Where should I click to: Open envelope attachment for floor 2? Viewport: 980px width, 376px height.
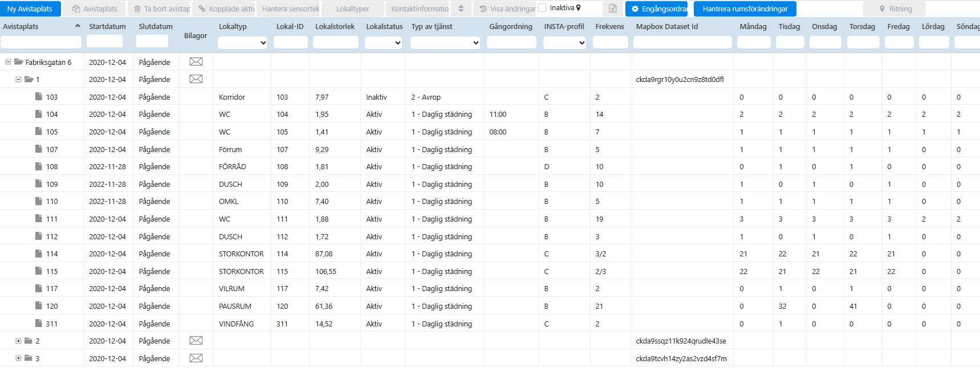coord(196,341)
